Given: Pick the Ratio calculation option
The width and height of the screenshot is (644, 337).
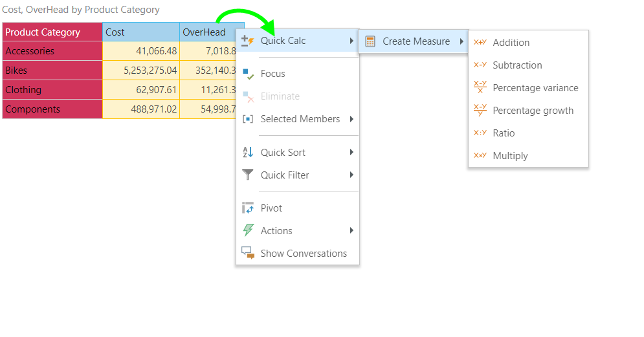Looking at the screenshot, I should coord(504,133).
